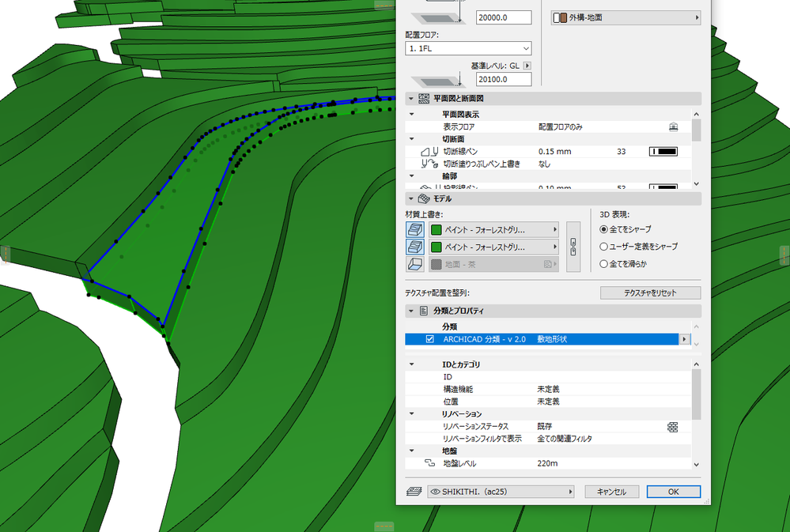This screenshot has height=532, width=790.
Task: Click the 全ての関連フィルタ value
Action: (565, 438)
